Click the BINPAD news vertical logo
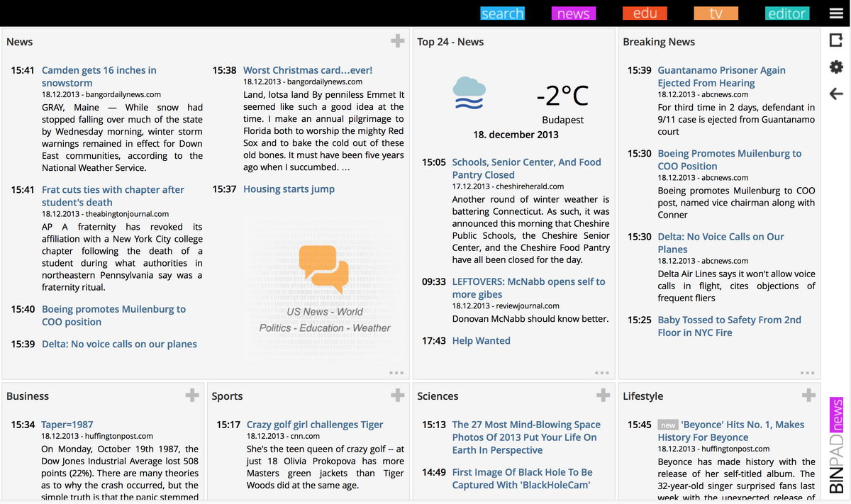The image size is (851, 504). pyautogui.click(x=836, y=445)
